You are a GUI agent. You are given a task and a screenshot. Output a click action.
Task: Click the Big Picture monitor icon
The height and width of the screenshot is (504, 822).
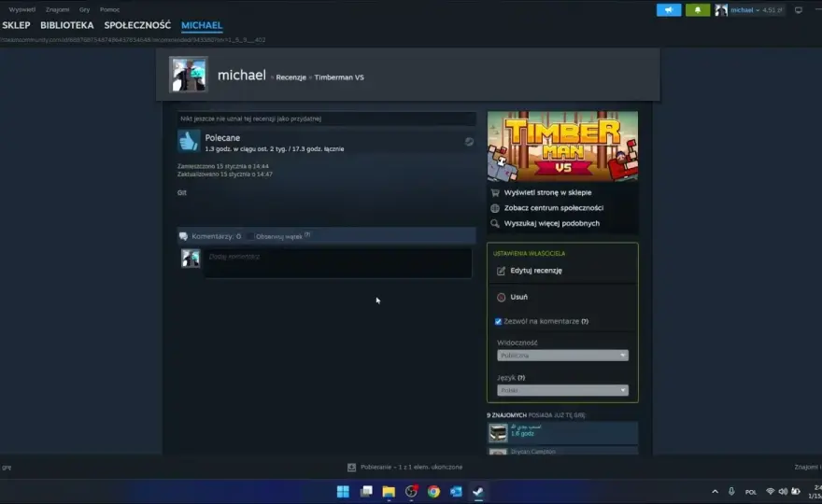click(799, 10)
